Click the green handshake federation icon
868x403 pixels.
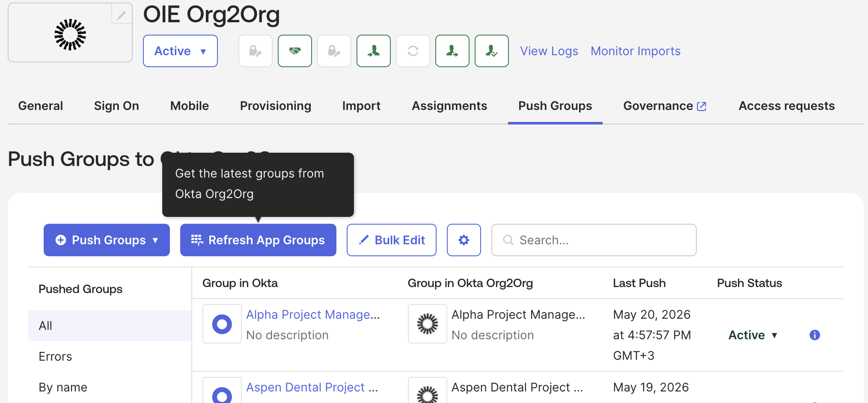click(x=295, y=51)
